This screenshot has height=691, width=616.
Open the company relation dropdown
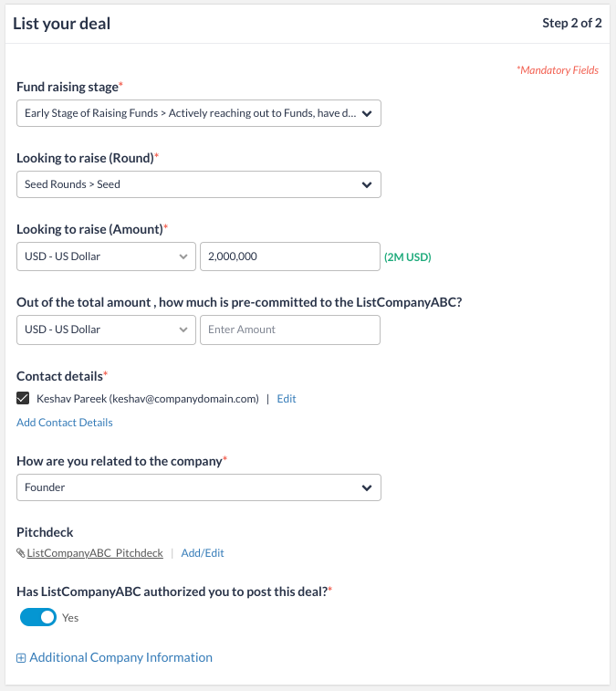[x=190, y=487]
